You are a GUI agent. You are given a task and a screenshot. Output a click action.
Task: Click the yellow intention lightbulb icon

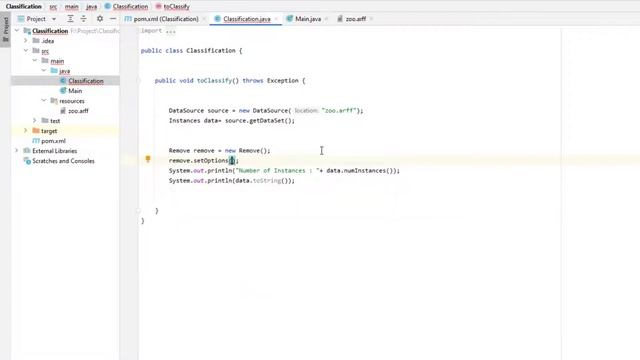point(148,159)
